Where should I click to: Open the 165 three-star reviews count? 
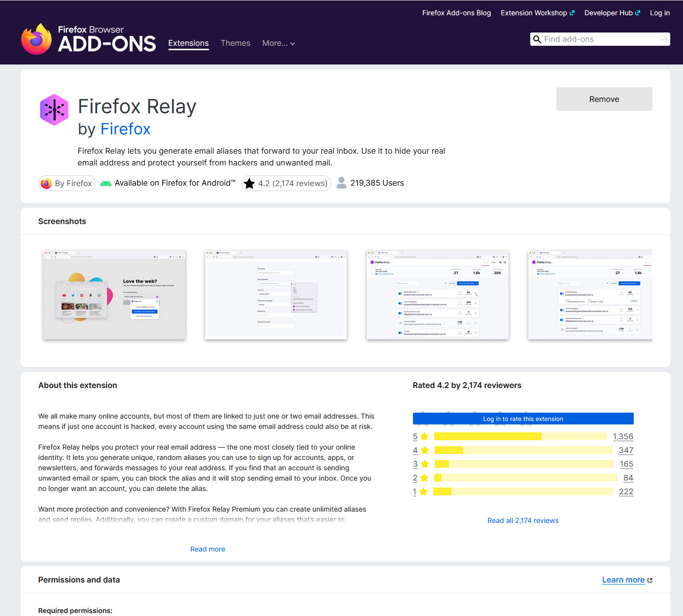click(626, 464)
